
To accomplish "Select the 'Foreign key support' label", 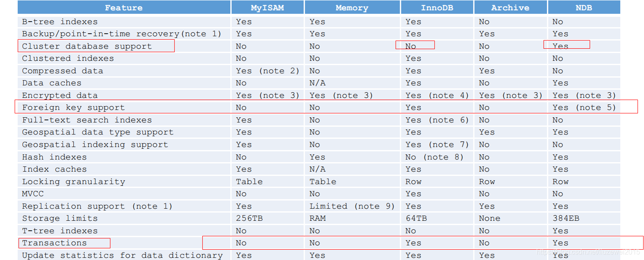I will (x=73, y=107).
